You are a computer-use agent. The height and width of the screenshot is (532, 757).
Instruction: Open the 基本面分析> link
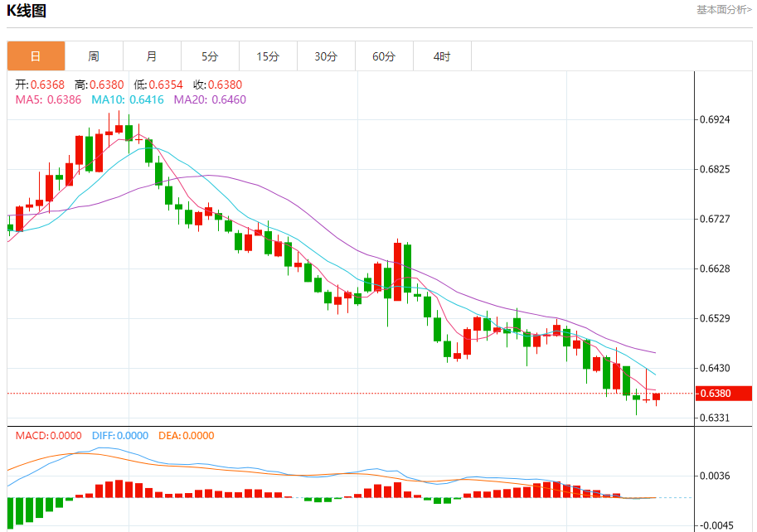coord(724,10)
